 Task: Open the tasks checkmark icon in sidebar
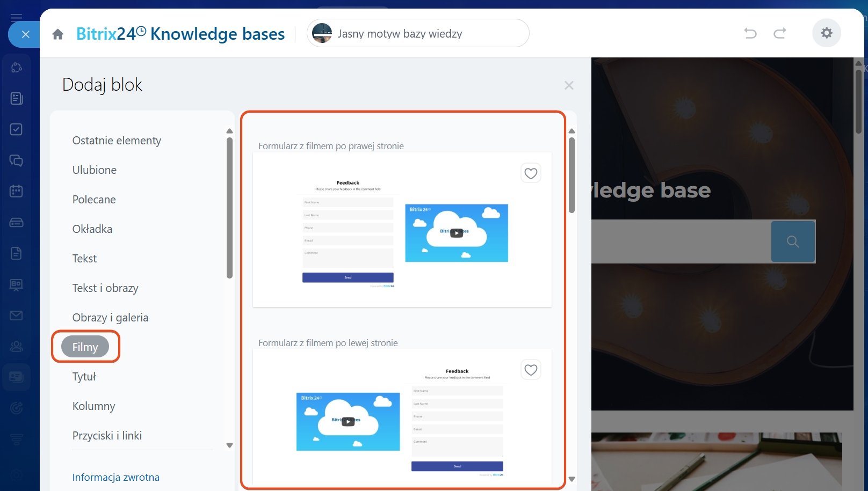pos(16,129)
